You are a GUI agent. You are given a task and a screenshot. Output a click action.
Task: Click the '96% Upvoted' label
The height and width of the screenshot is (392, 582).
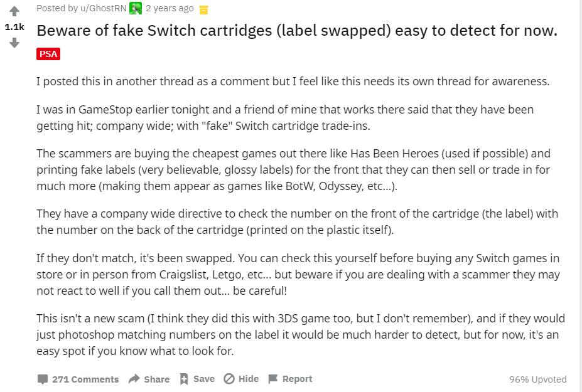537,379
